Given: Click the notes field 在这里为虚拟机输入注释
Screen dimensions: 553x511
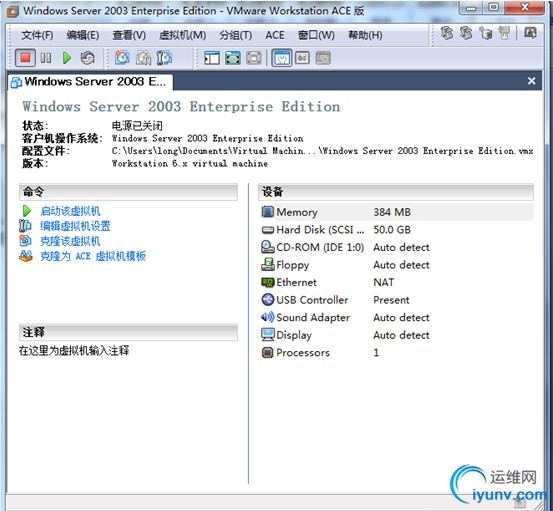Looking at the screenshot, I should 74,351.
